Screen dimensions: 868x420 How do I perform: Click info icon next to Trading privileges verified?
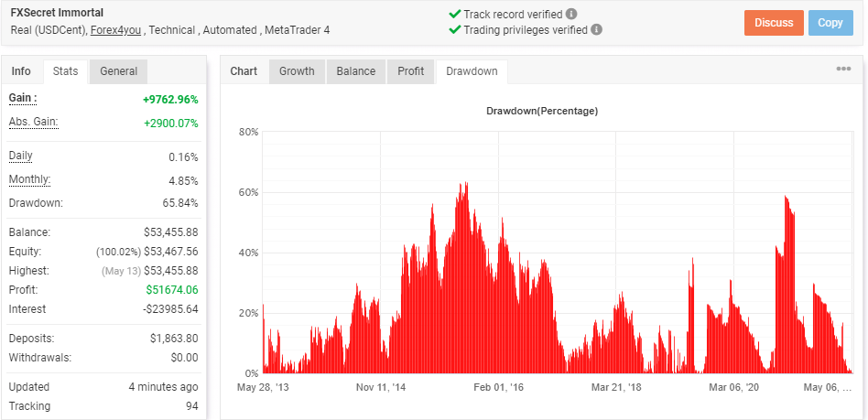click(x=596, y=30)
